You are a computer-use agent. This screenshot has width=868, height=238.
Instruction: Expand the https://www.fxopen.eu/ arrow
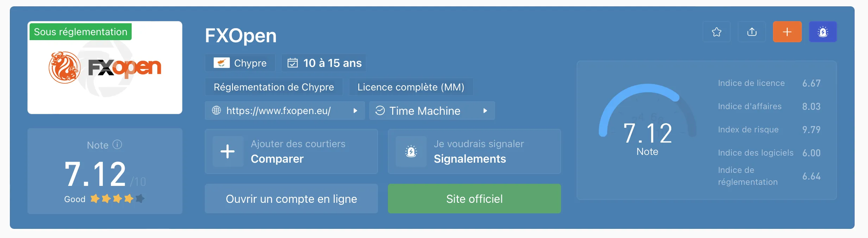pyautogui.click(x=355, y=111)
